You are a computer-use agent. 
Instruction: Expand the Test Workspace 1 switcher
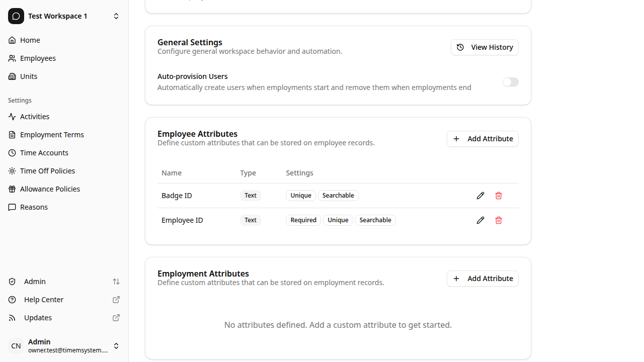[x=116, y=16]
